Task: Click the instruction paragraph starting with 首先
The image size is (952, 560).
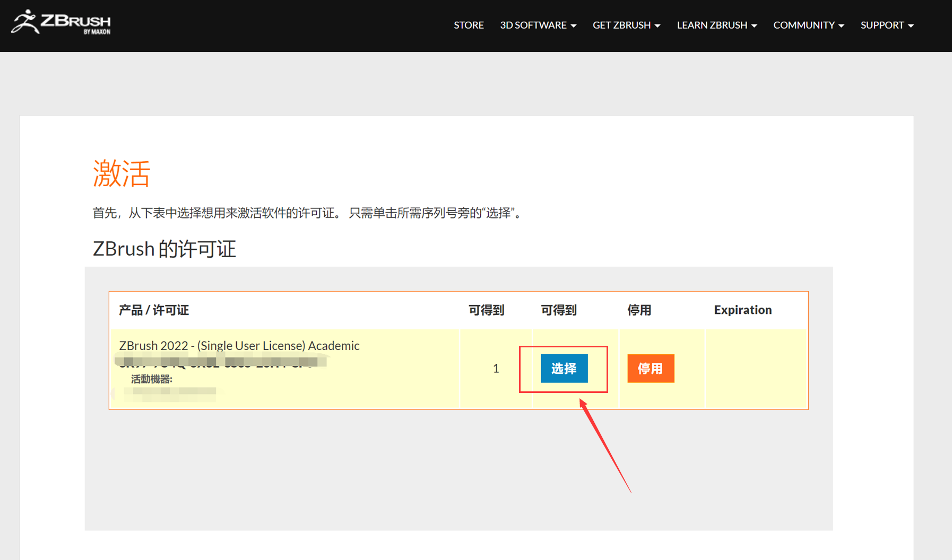Action: pos(308,213)
